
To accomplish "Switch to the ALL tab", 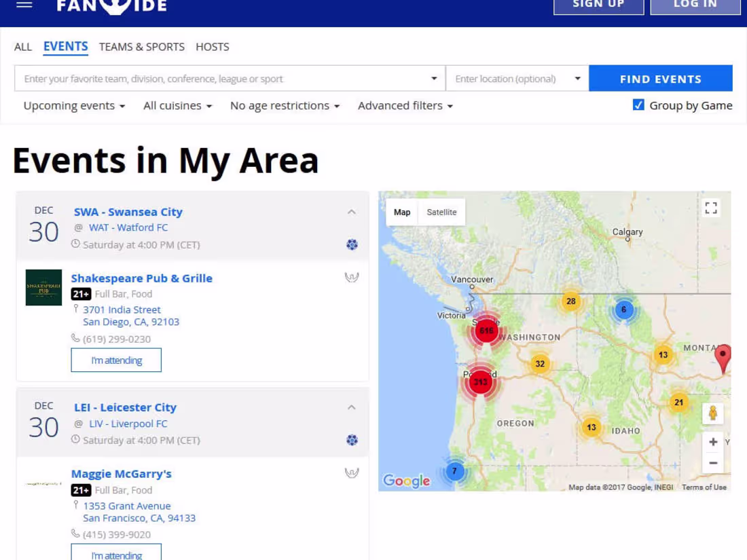I will [x=23, y=47].
